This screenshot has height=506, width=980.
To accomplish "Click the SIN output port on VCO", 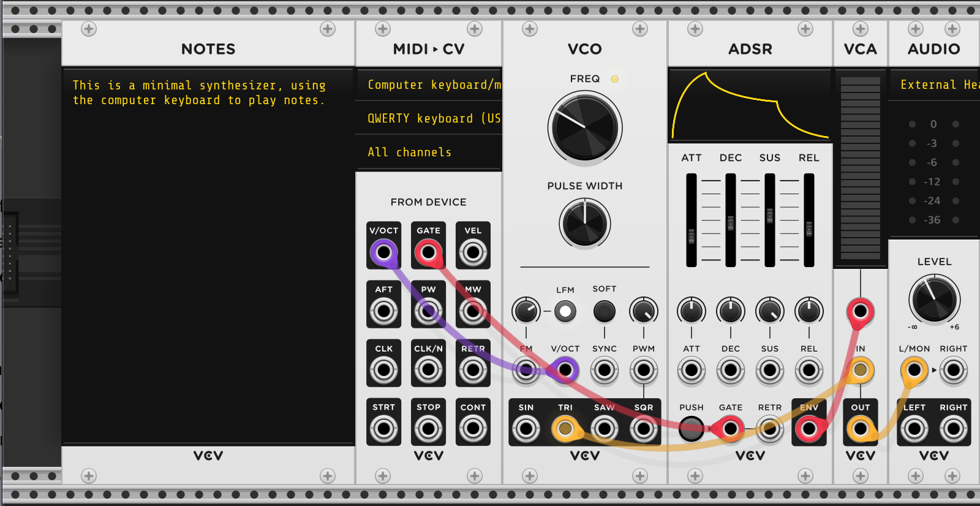I will tap(526, 429).
